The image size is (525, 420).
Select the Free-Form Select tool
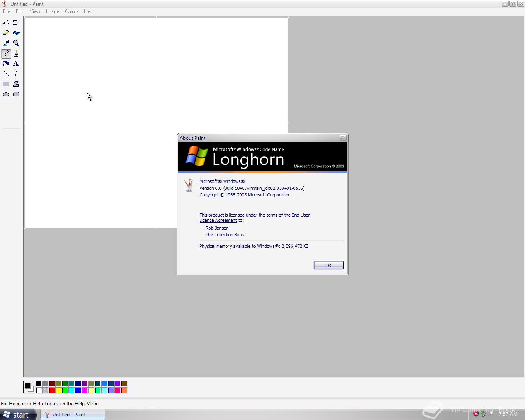click(6, 23)
